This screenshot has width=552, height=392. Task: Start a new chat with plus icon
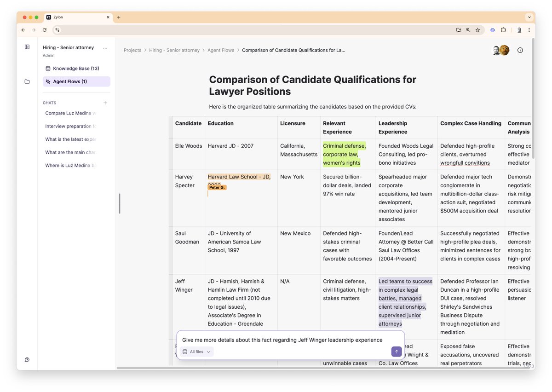click(x=105, y=103)
